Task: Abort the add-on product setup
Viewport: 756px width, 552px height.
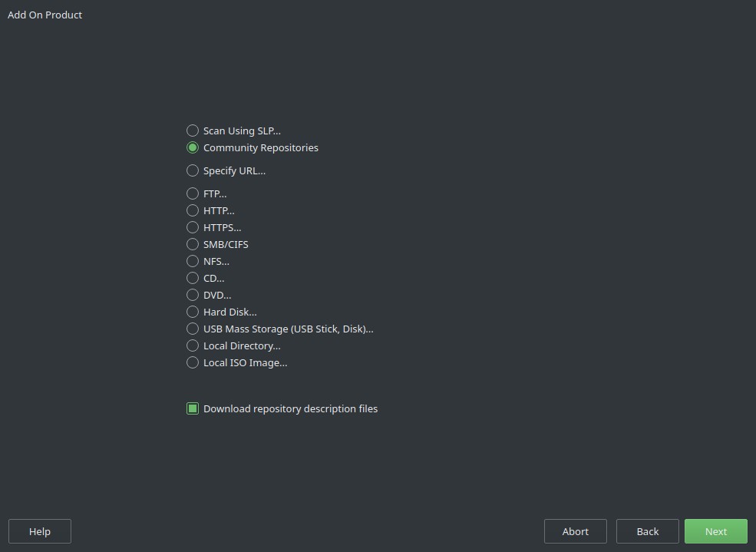Action: tap(575, 531)
